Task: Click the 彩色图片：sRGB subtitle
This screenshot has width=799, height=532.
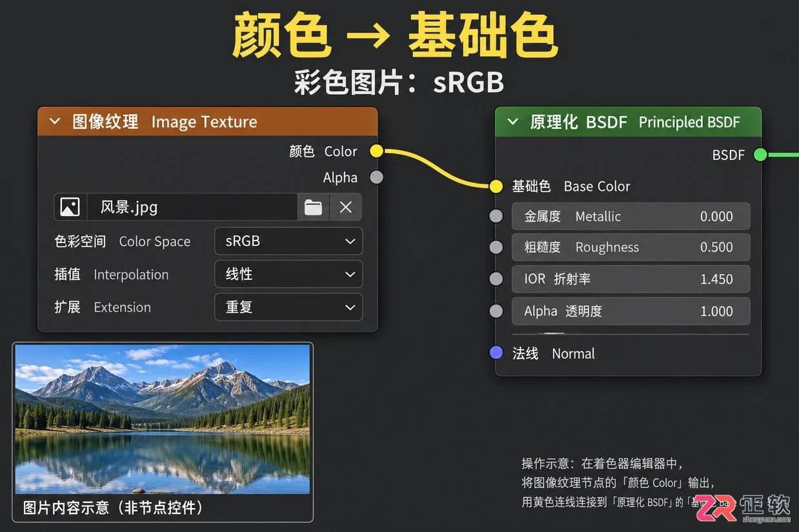Action: pos(399,83)
